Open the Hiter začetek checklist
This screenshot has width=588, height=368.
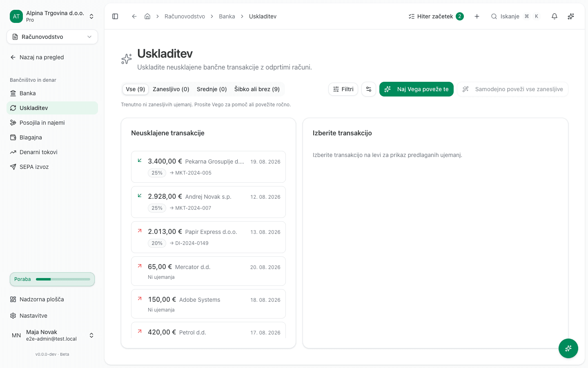coord(436,16)
